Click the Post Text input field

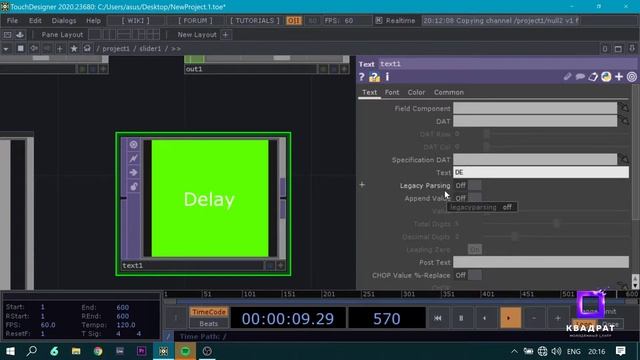[x=541, y=262]
